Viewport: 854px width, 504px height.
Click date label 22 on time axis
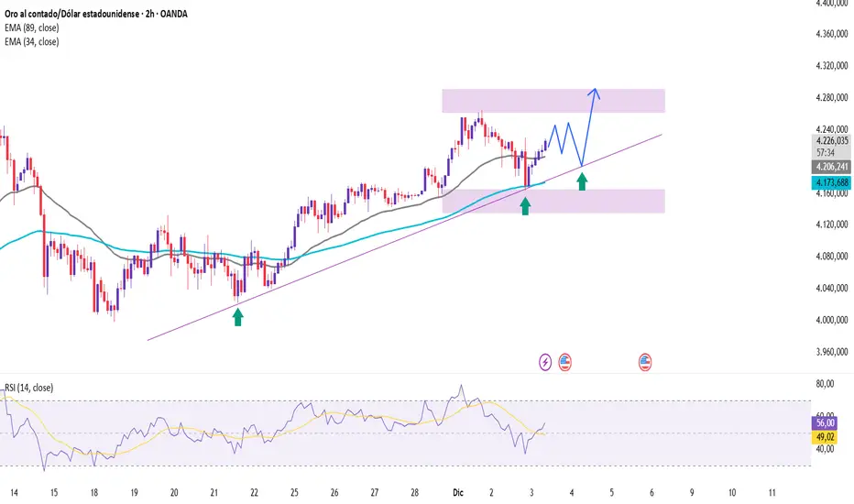tap(254, 493)
